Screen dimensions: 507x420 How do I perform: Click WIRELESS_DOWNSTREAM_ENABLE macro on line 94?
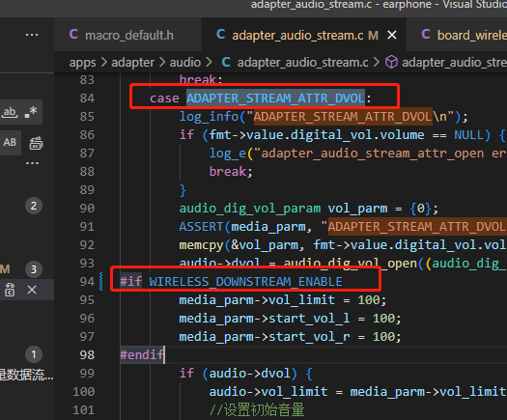[x=245, y=282]
